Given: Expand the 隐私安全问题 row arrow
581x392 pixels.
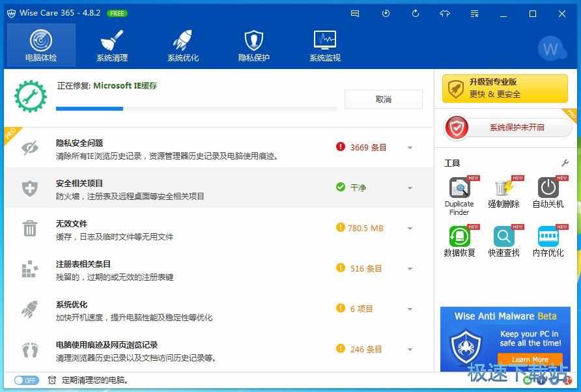Looking at the screenshot, I should click(x=410, y=148).
